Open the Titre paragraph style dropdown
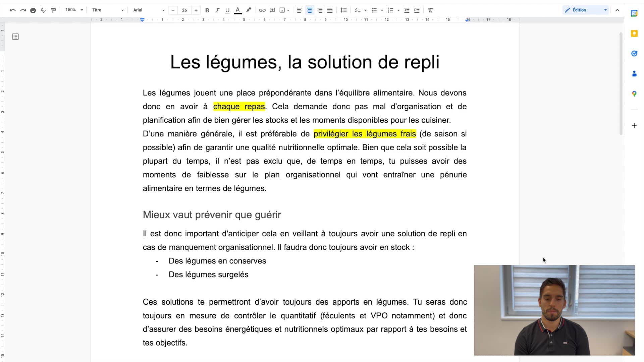This screenshot has height=362, width=644. pos(108,10)
